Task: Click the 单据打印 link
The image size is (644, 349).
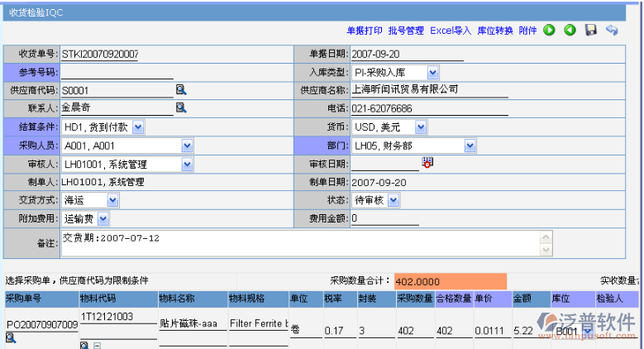Action: [365, 31]
